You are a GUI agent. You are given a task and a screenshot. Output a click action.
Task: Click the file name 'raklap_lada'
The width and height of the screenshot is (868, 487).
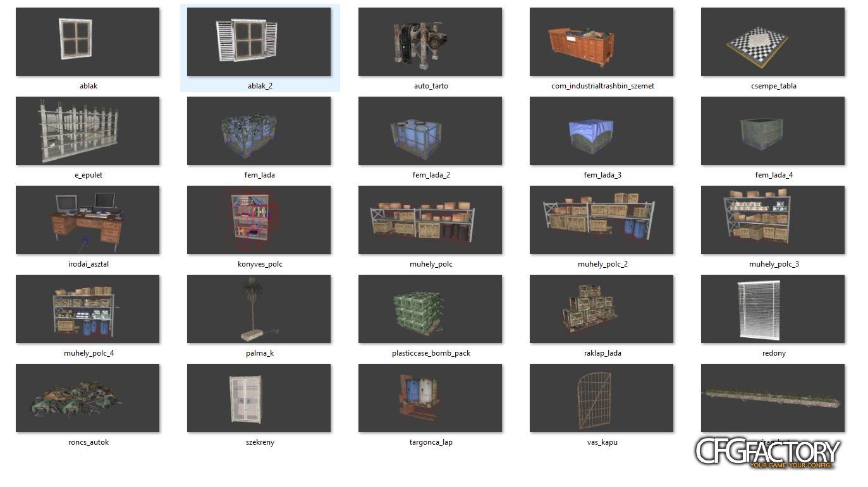[602, 353]
